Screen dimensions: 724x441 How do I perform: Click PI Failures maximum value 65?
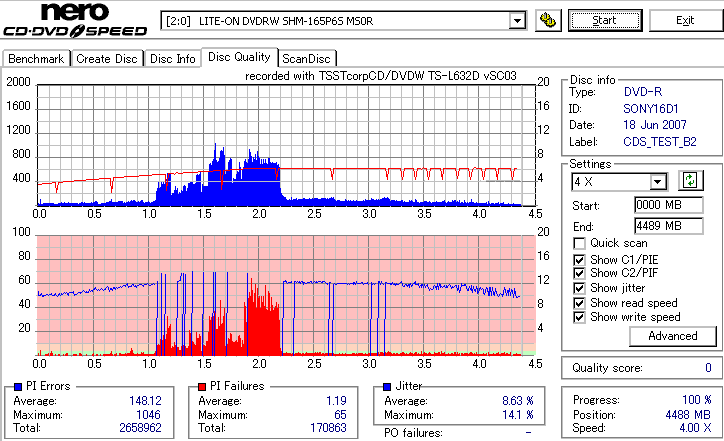[340, 415]
